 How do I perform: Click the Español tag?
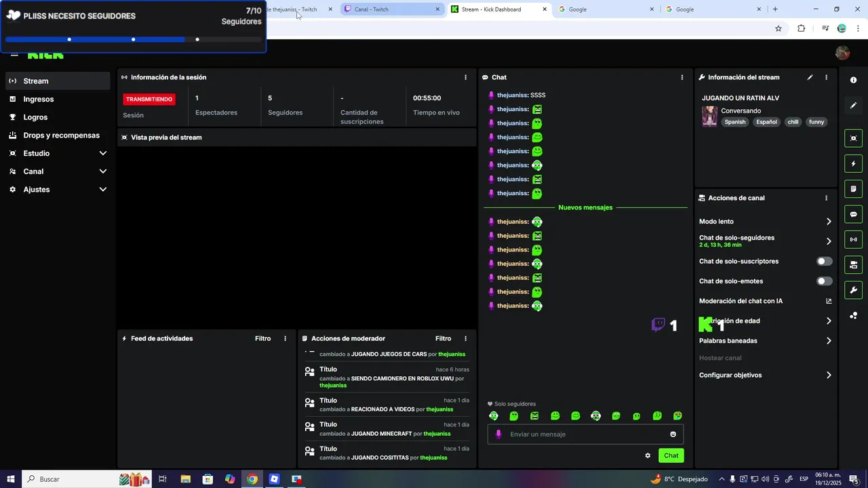766,122
